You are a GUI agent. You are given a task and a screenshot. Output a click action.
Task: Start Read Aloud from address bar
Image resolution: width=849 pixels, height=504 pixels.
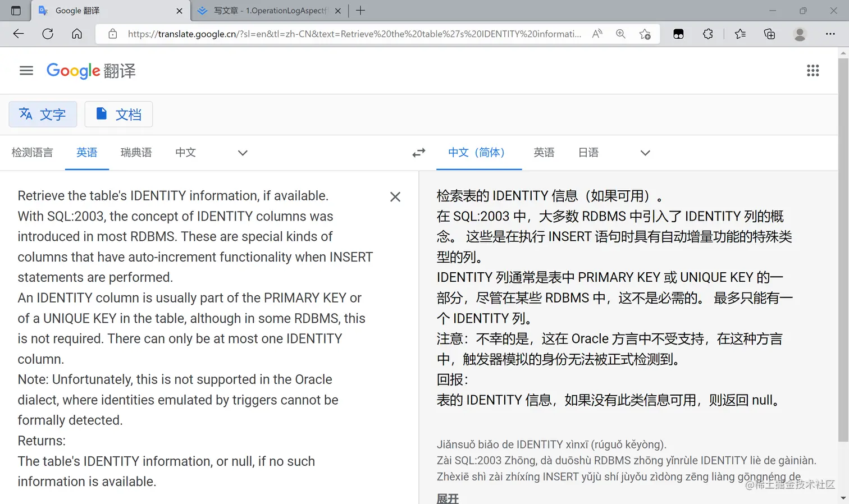(x=597, y=34)
